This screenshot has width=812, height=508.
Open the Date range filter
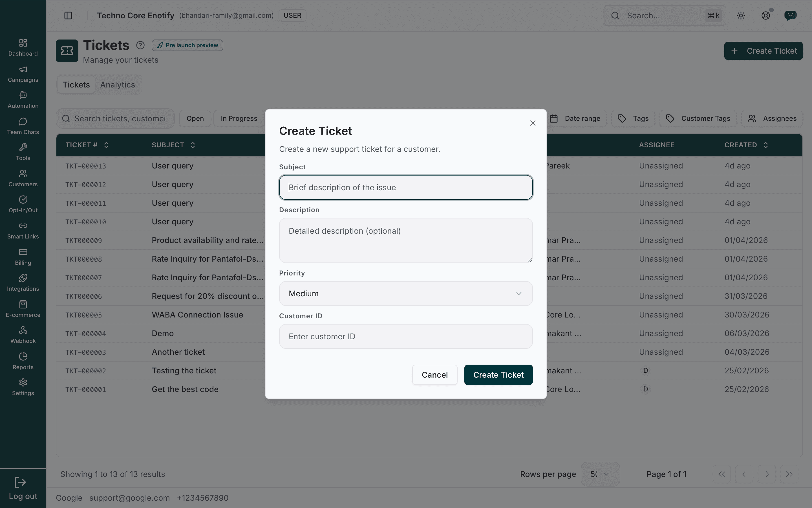coord(577,119)
